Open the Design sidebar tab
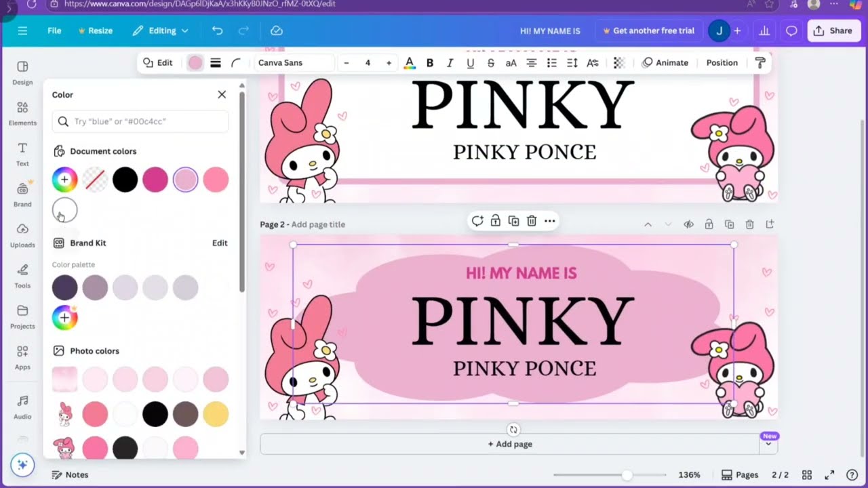Screen dimensions: 868x488 tap(22, 73)
